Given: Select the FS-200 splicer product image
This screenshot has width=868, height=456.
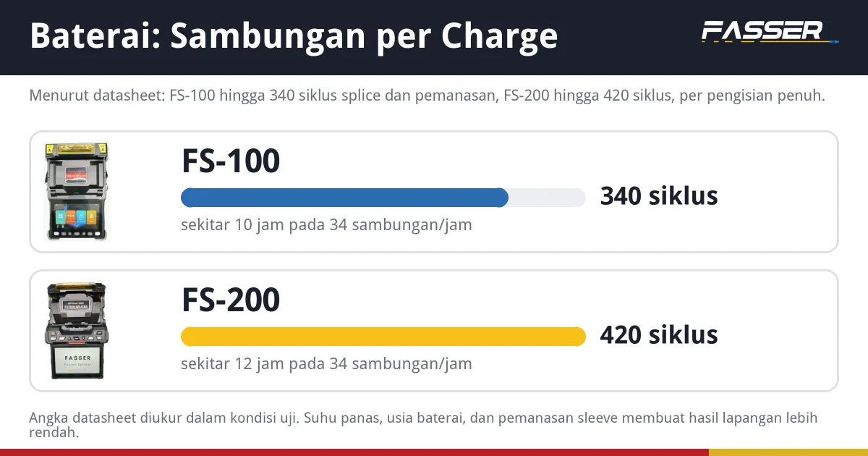Looking at the screenshot, I should pyautogui.click(x=77, y=331).
